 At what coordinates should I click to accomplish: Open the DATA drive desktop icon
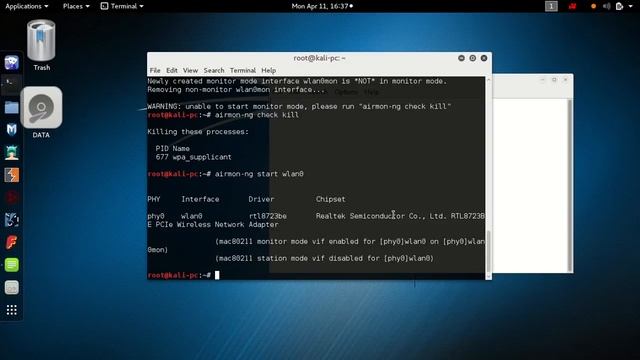(41, 113)
